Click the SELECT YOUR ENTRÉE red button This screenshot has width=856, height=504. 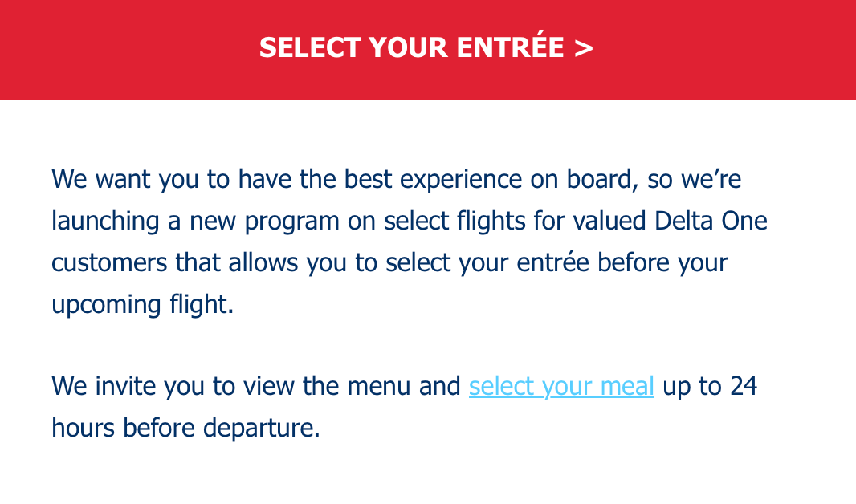(x=428, y=49)
